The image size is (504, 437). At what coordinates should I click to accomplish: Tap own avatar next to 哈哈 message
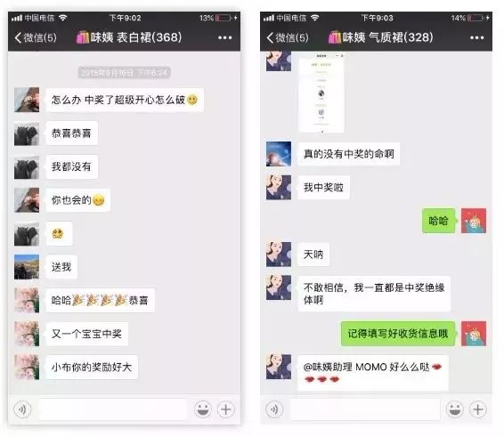[x=474, y=221]
